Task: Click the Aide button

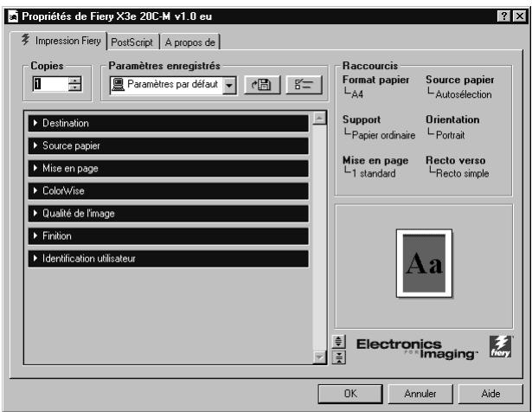Action: pyautogui.click(x=490, y=394)
